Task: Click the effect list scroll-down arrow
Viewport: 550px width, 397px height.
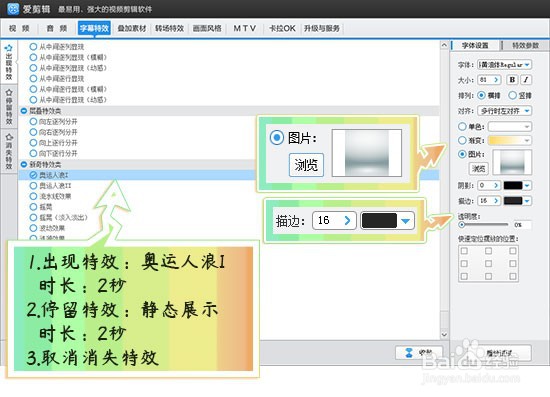Action: click(444, 334)
